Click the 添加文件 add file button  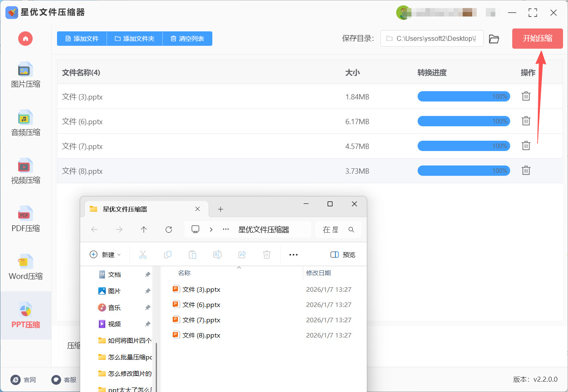point(82,39)
